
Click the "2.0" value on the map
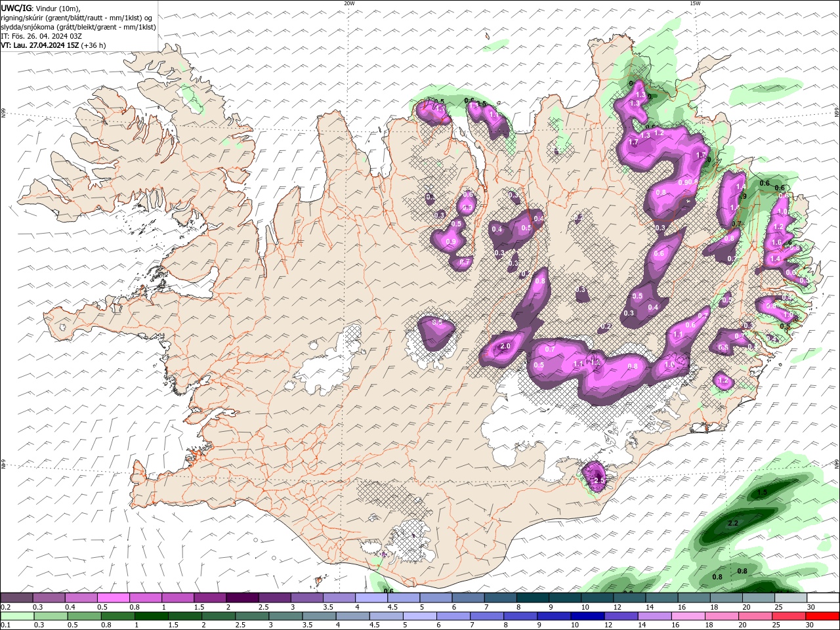point(505,346)
